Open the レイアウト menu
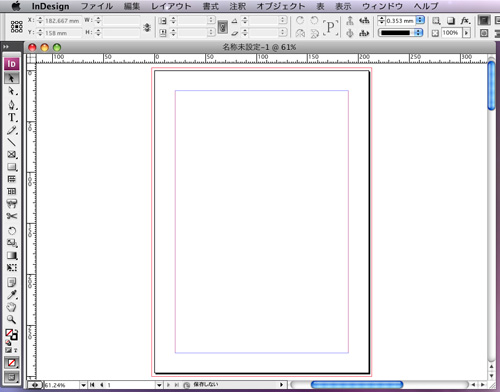The width and height of the screenshot is (500, 392). (171, 6)
